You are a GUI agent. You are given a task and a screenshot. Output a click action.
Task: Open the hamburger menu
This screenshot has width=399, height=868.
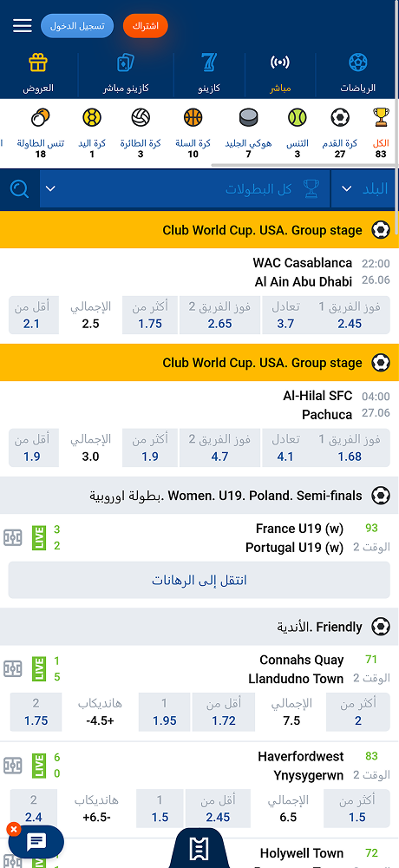point(23,25)
